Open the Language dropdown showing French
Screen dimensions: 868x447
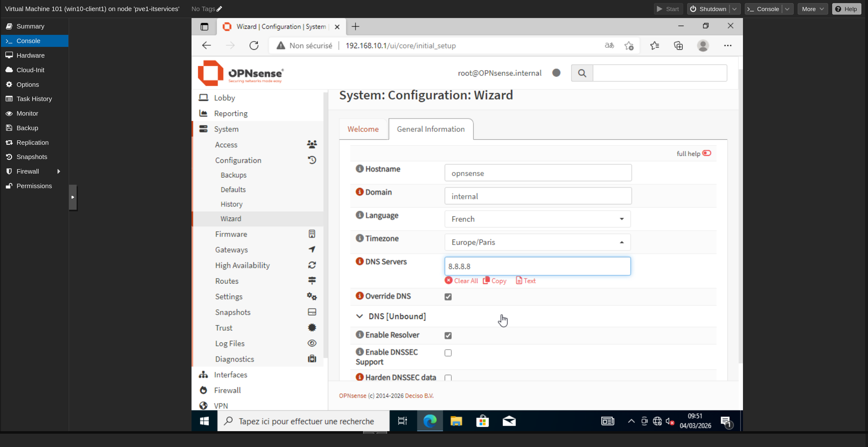(538, 219)
